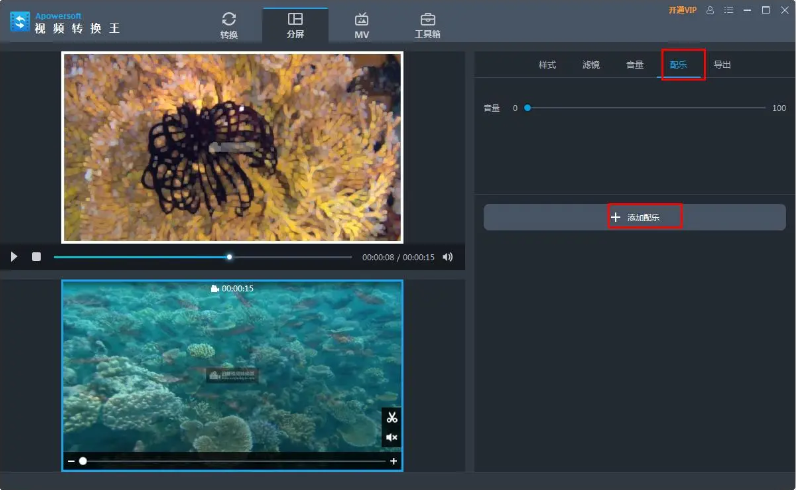The image size is (796, 490).
Task: Switch to the 样式 (Style) tab
Action: [x=547, y=65]
